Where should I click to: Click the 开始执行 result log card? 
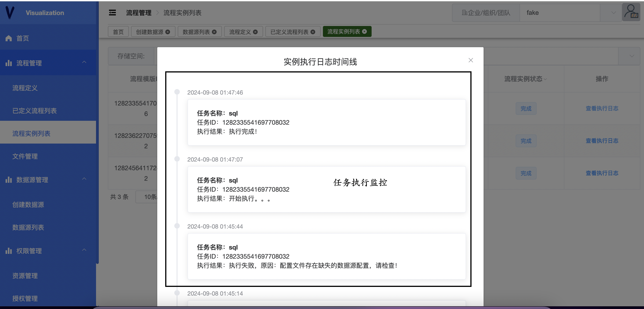(327, 189)
